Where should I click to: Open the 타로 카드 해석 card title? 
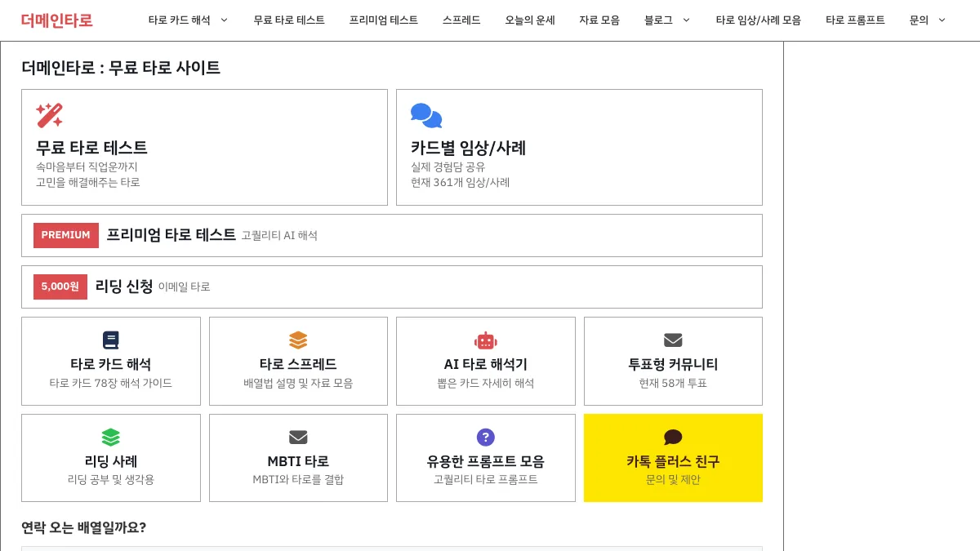click(111, 364)
